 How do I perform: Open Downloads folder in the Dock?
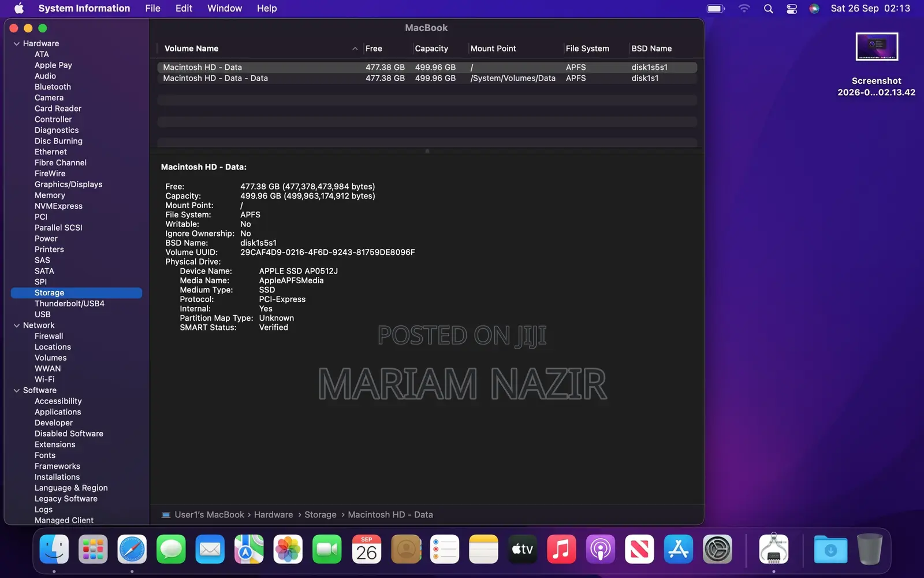point(830,549)
